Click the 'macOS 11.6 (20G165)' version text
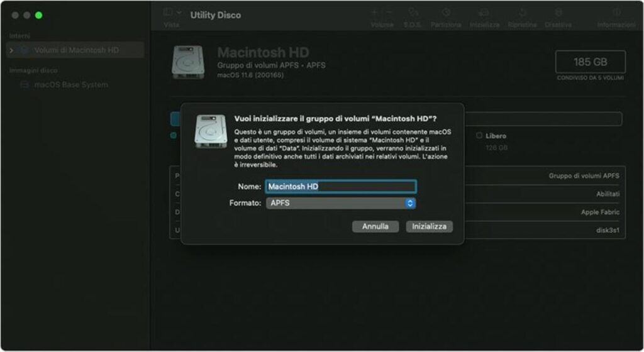Screen dimensions: 644x352 click(250, 75)
